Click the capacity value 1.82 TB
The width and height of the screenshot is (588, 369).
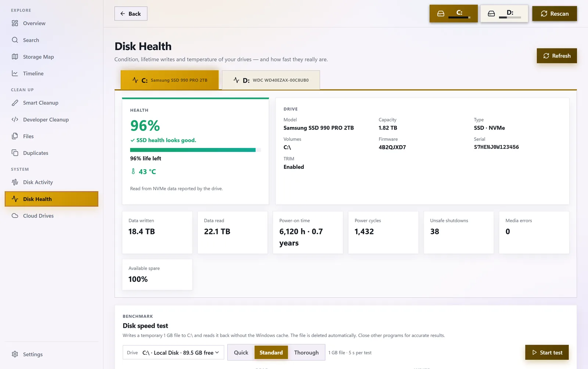coord(388,128)
